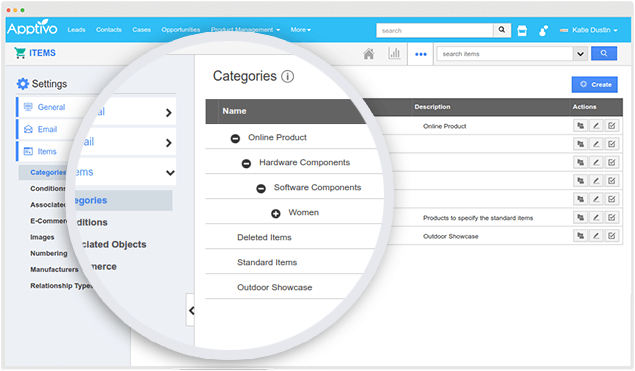Image resolution: width=635 pixels, height=371 pixels.
Task: Select the Deleted Items category row
Action: pyautogui.click(x=264, y=238)
